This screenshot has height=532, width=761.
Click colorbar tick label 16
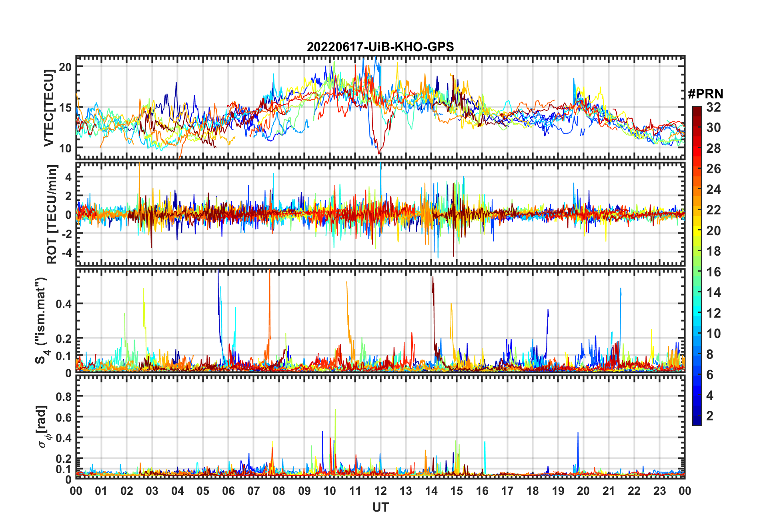[713, 272]
